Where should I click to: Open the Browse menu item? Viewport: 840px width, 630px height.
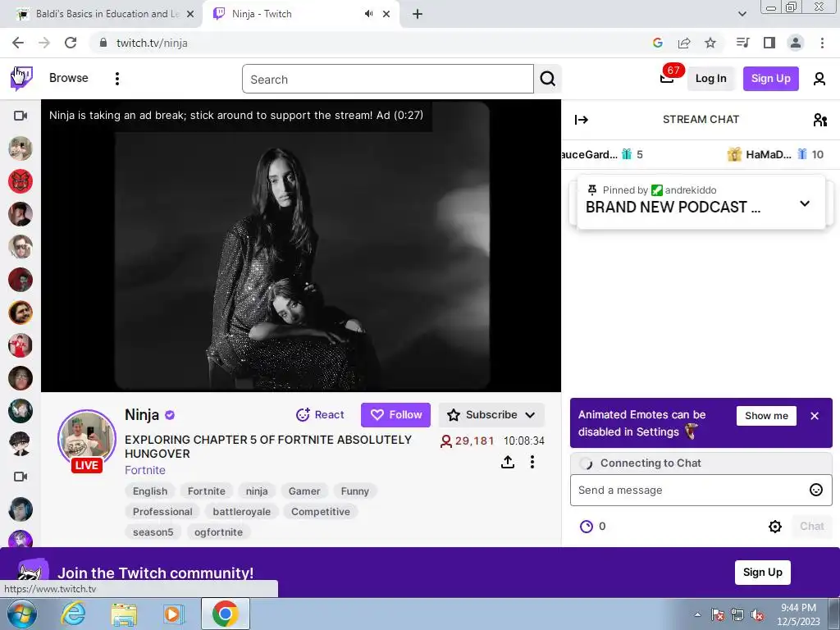coord(69,78)
